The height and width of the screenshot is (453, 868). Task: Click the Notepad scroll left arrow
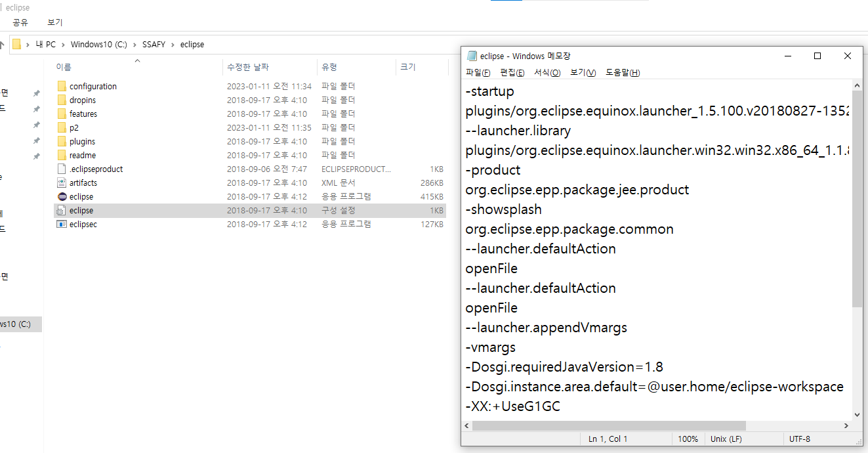tap(467, 426)
